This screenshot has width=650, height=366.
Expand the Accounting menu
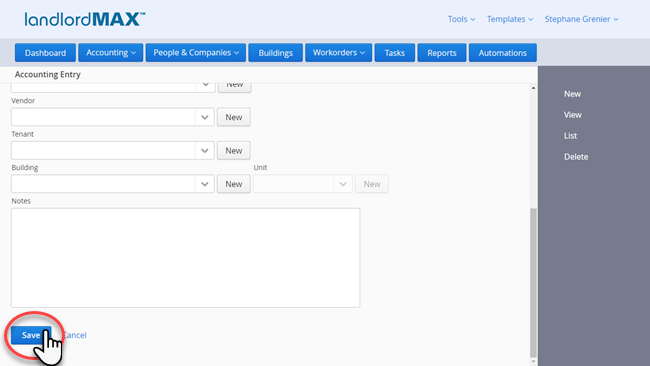(111, 53)
